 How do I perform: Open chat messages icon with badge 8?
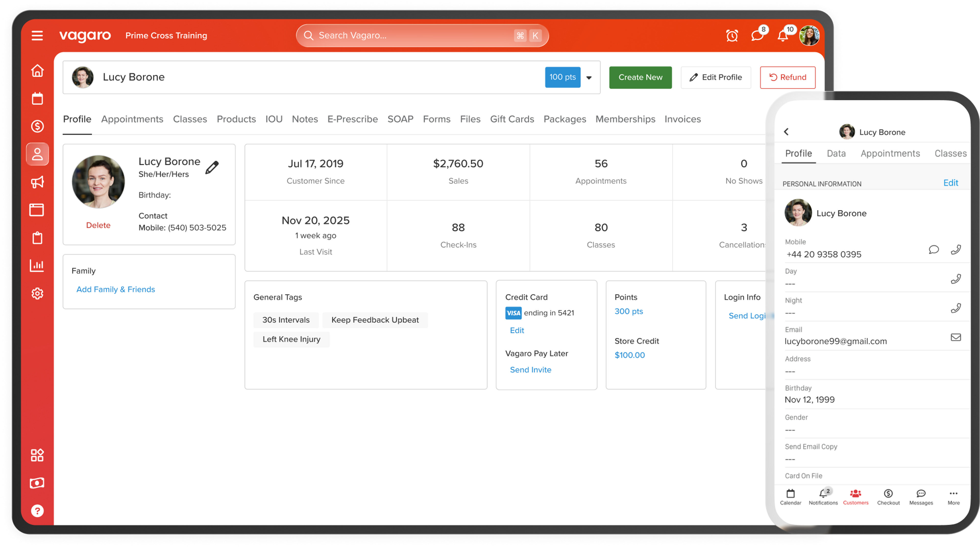(x=757, y=35)
